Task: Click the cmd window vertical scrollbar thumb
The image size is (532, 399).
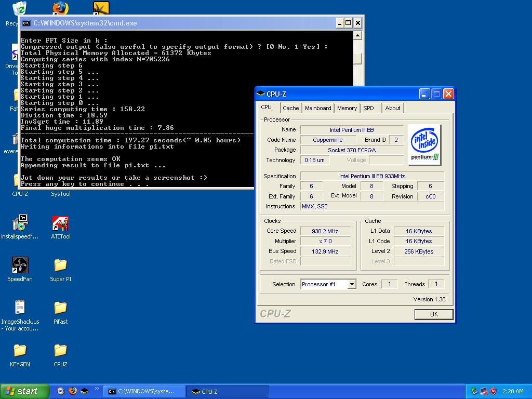Action: tap(357, 58)
